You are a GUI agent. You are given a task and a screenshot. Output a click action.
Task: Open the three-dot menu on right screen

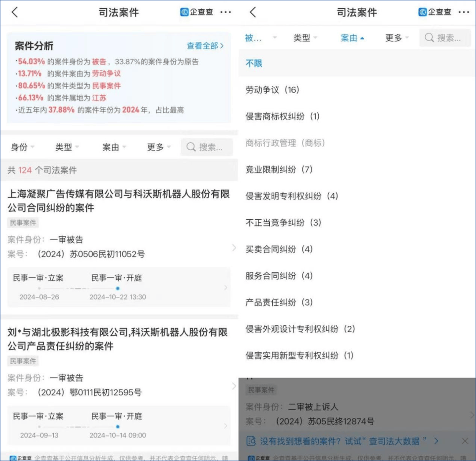[464, 12]
